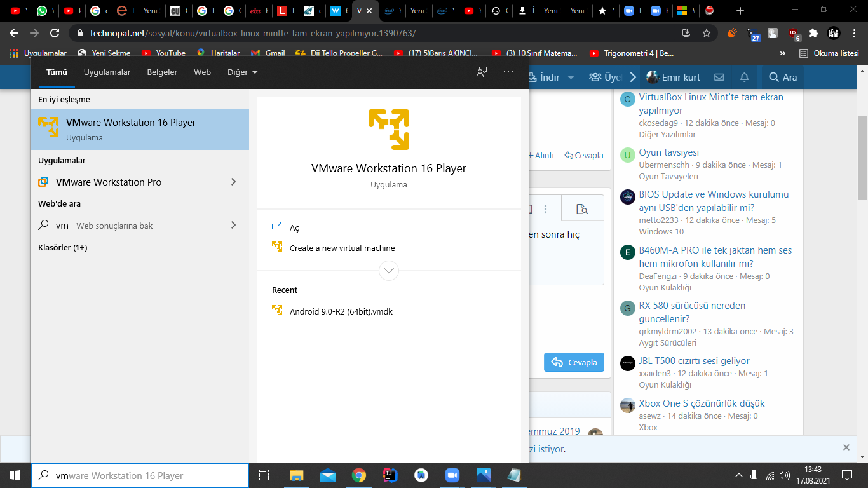Show more bookmarks with the double chevron
Screen dimensions: 868x488
click(x=783, y=53)
